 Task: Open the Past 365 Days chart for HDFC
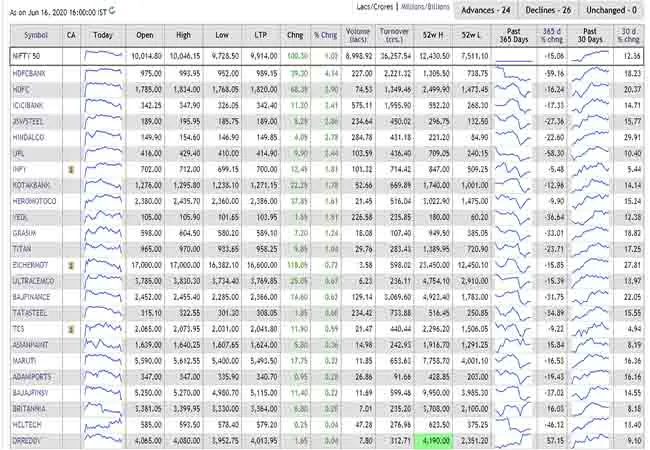point(513,90)
